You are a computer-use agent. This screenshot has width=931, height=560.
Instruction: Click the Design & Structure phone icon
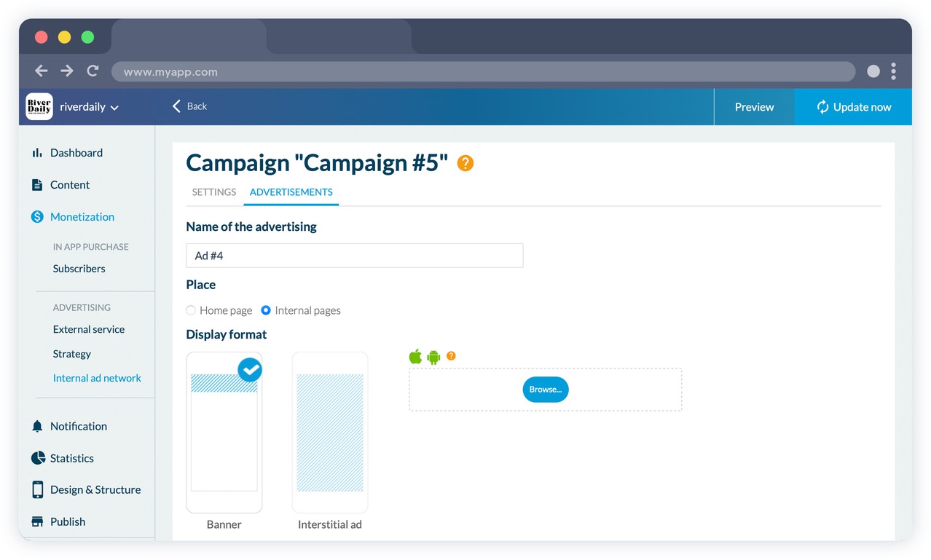point(37,489)
